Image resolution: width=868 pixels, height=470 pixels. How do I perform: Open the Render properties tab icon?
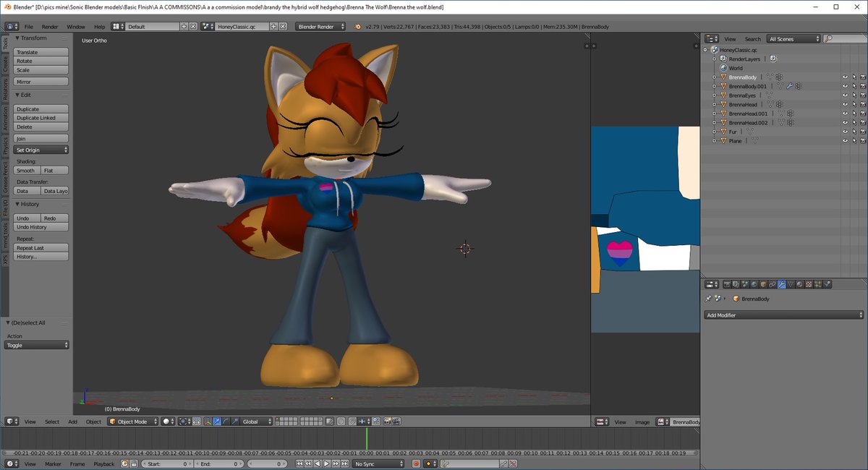click(x=727, y=284)
